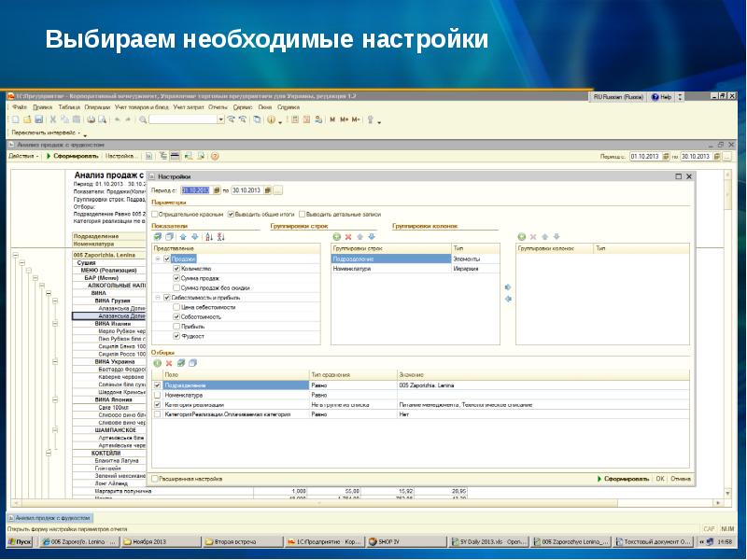Click the Отмена button in the settings dialog
This screenshot has width=747, height=560.
point(681,478)
